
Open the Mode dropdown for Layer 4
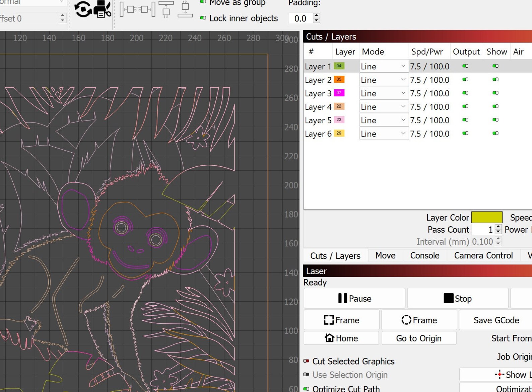point(384,106)
